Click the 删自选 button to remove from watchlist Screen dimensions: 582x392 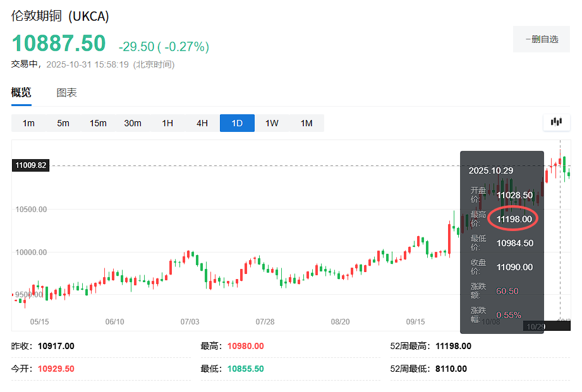(x=541, y=39)
